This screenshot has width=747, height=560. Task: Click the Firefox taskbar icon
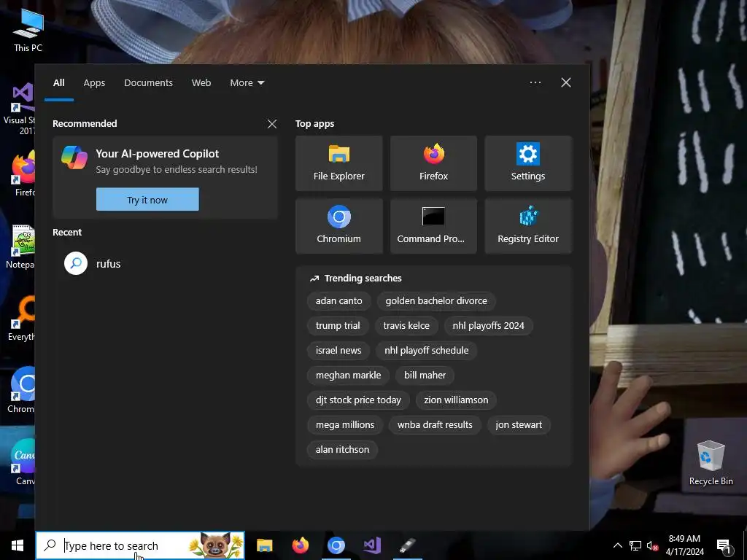click(300, 545)
